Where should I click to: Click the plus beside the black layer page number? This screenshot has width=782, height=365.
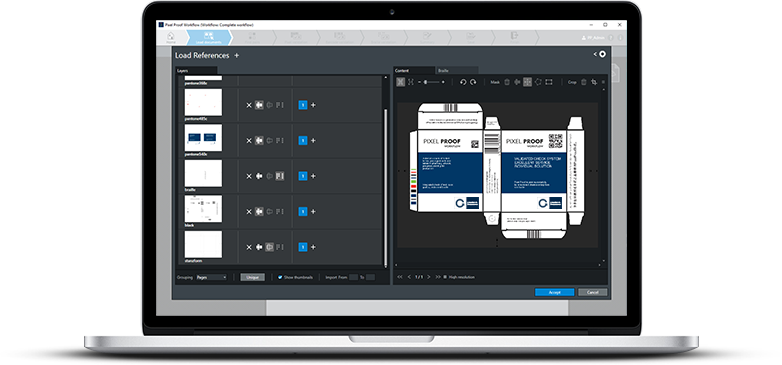[313, 211]
